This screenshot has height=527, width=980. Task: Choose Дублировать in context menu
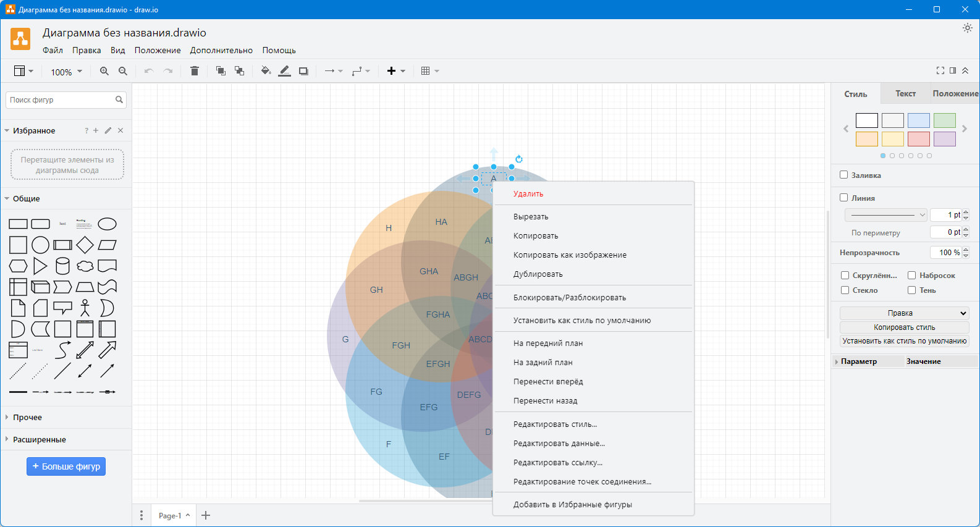click(593, 274)
